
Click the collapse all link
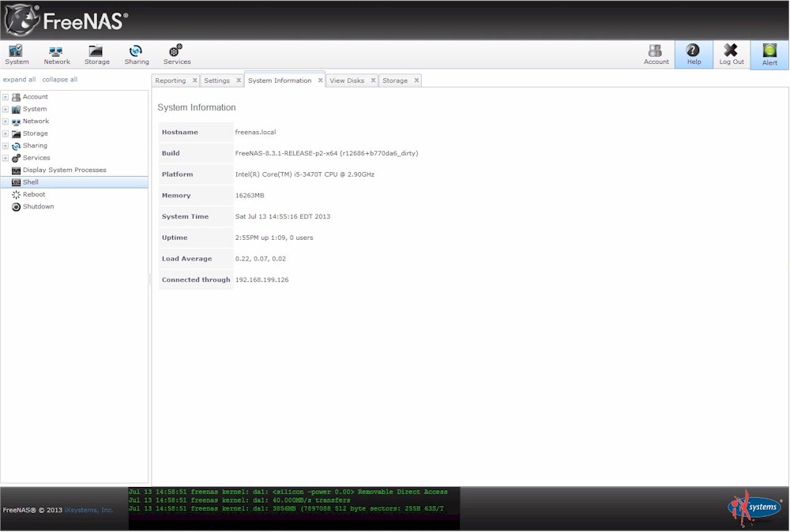pos(59,80)
